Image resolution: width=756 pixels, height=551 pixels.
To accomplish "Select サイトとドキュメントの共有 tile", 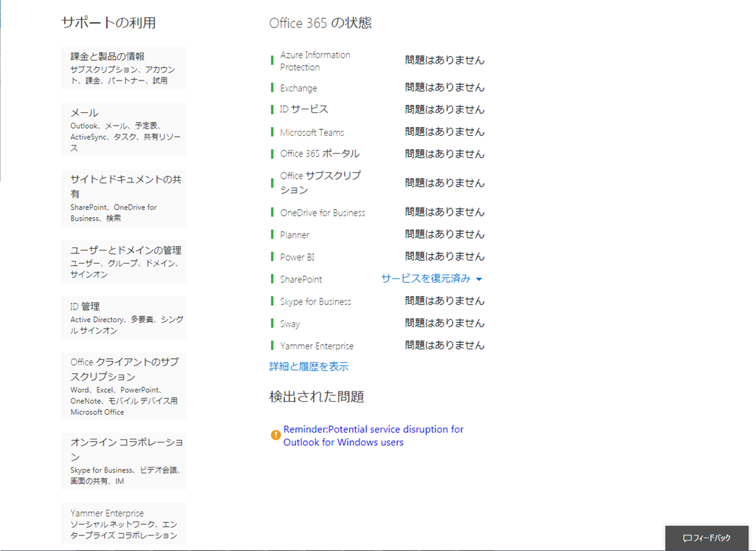I will tap(123, 198).
